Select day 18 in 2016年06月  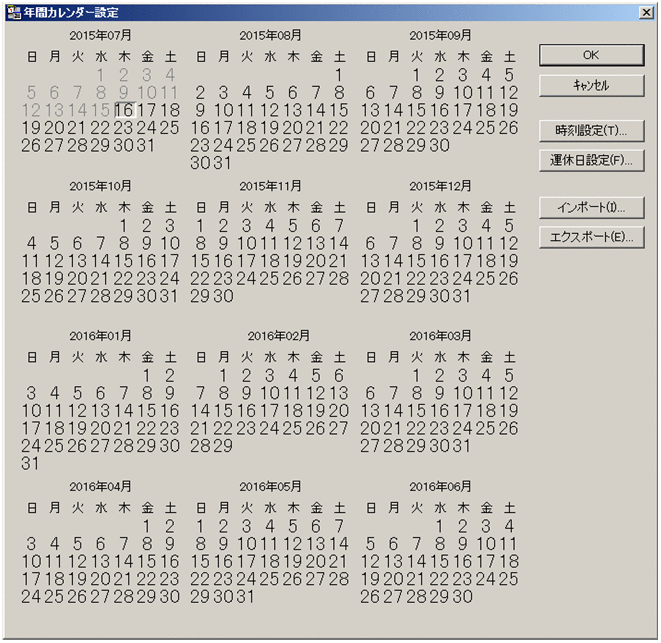pos(509,561)
